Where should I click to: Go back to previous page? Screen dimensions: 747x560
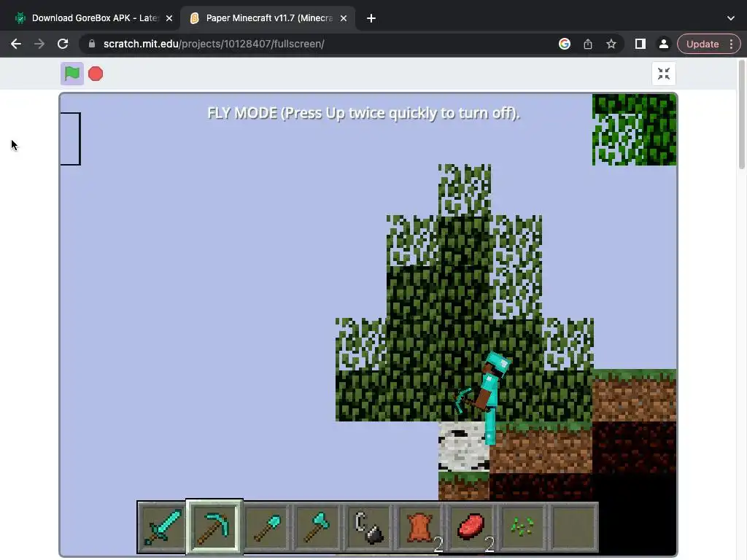point(16,44)
